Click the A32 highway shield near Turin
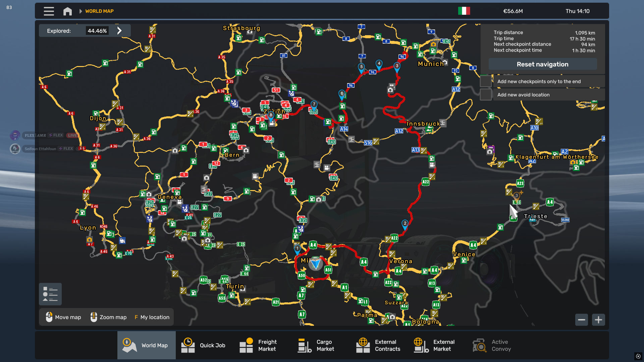The width and height of the screenshot is (644, 362). tap(203, 280)
